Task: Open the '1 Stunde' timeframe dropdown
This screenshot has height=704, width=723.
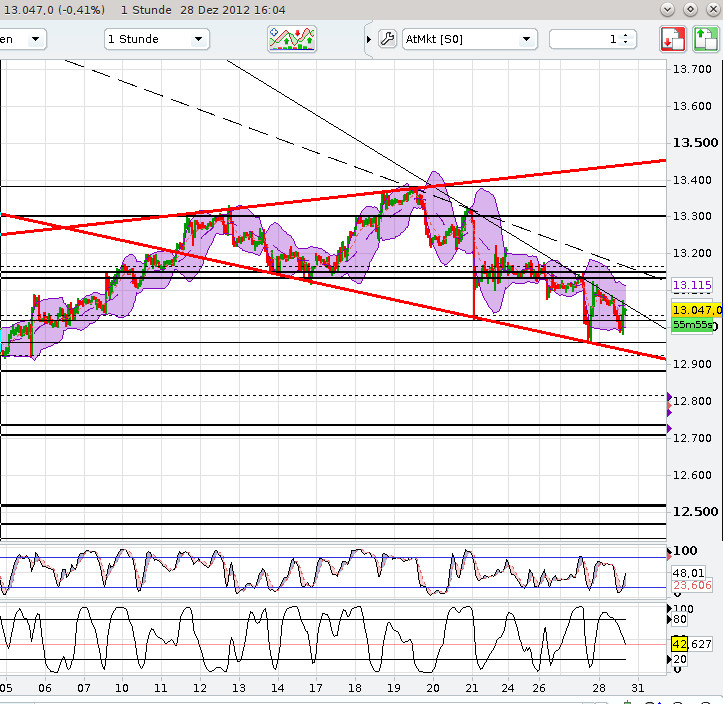Action: pyautogui.click(x=156, y=39)
